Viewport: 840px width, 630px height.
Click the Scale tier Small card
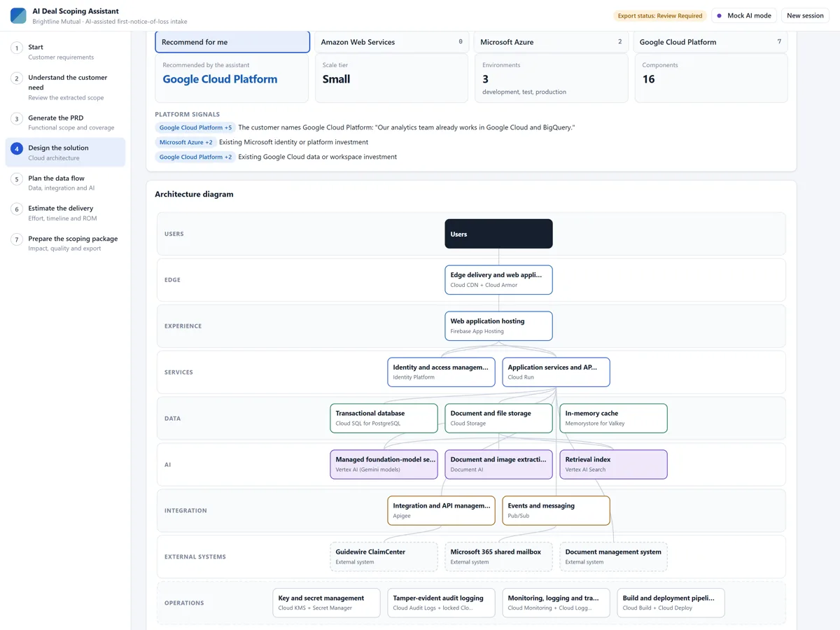coord(391,78)
